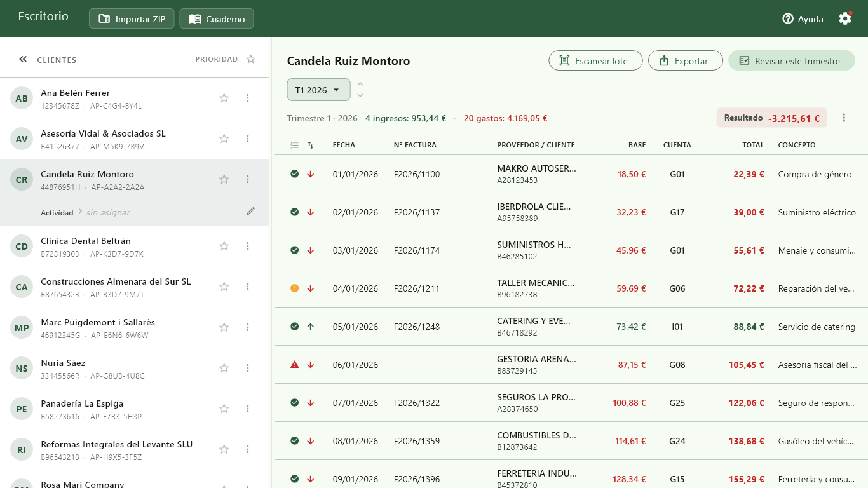
Task: Open options menu for Ana Belén Ferrer
Action: [248, 98]
